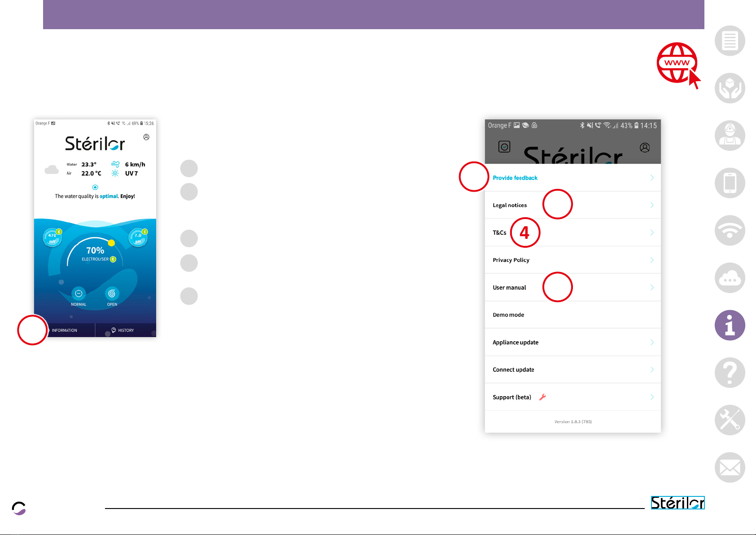The height and width of the screenshot is (535, 756).
Task: Tap the 'optimal' water quality word
Action: coord(109,196)
